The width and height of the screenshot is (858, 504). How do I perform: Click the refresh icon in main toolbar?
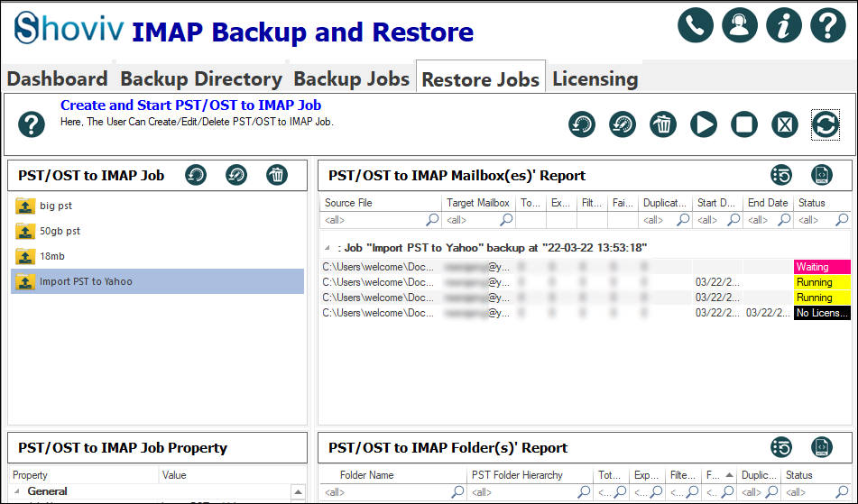click(x=826, y=124)
